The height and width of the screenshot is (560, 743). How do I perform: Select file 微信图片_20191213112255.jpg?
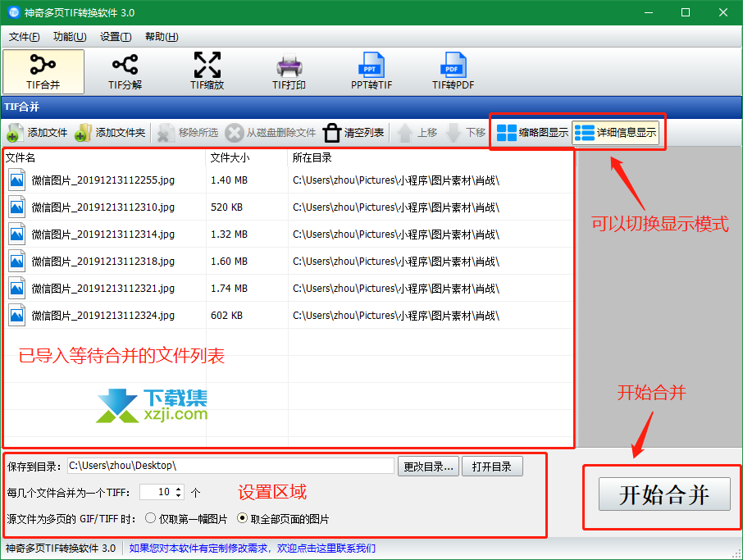pyautogui.click(x=103, y=180)
